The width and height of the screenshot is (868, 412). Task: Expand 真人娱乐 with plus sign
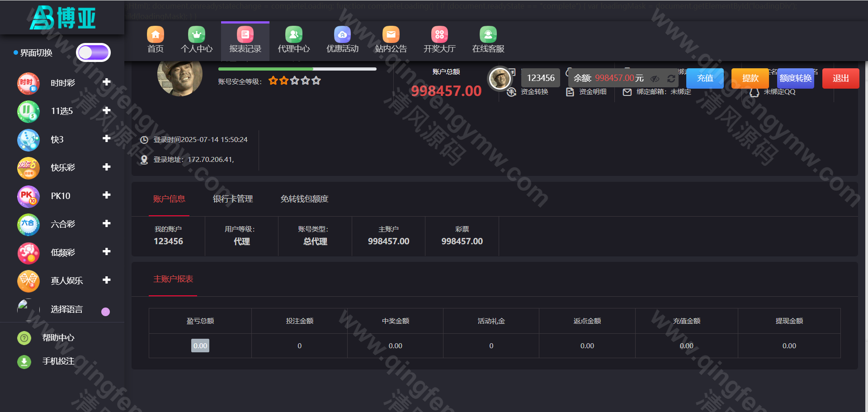(x=107, y=280)
